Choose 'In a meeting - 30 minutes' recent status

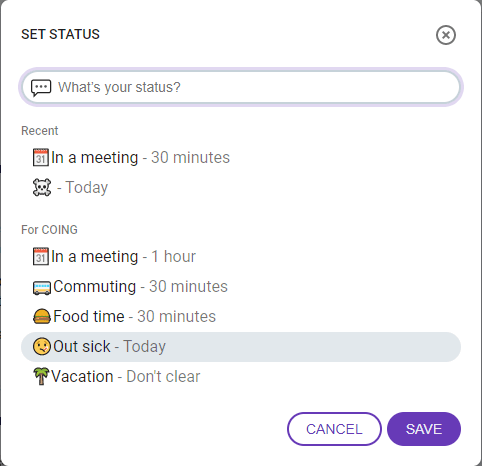241,157
